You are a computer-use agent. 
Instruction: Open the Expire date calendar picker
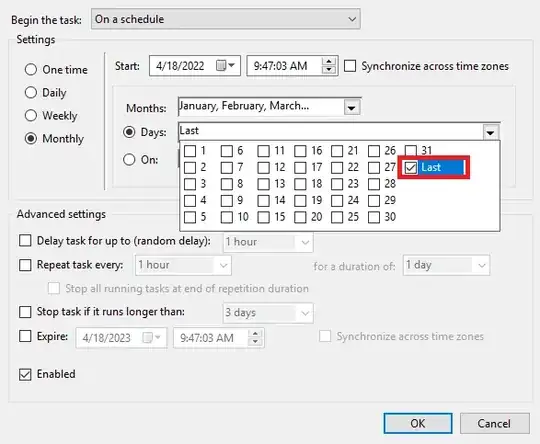[x=152, y=338]
